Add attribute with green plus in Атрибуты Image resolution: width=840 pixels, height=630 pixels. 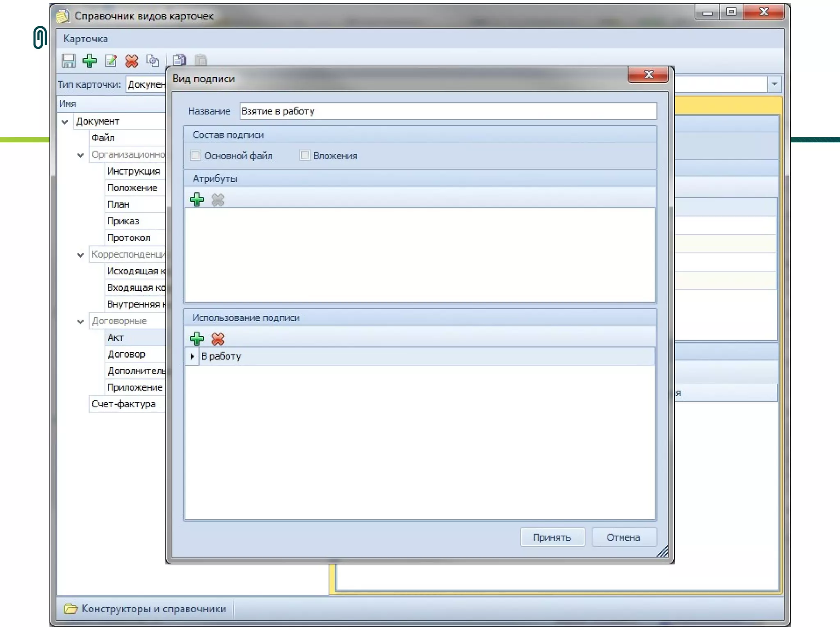click(197, 200)
